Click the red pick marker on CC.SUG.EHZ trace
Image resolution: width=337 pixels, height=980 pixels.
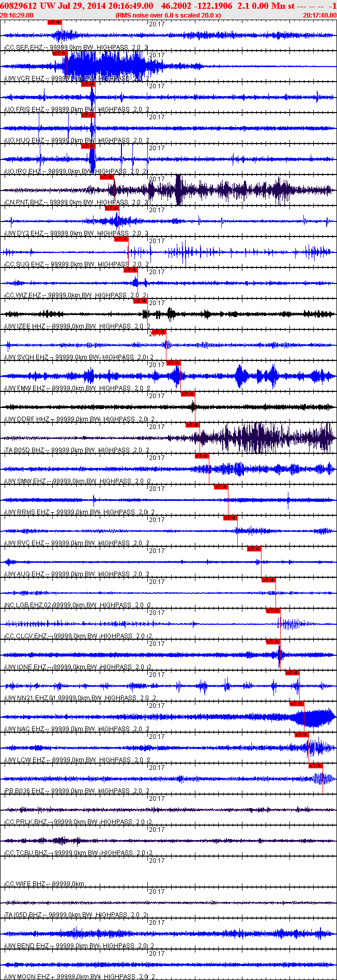pyautogui.click(x=121, y=239)
